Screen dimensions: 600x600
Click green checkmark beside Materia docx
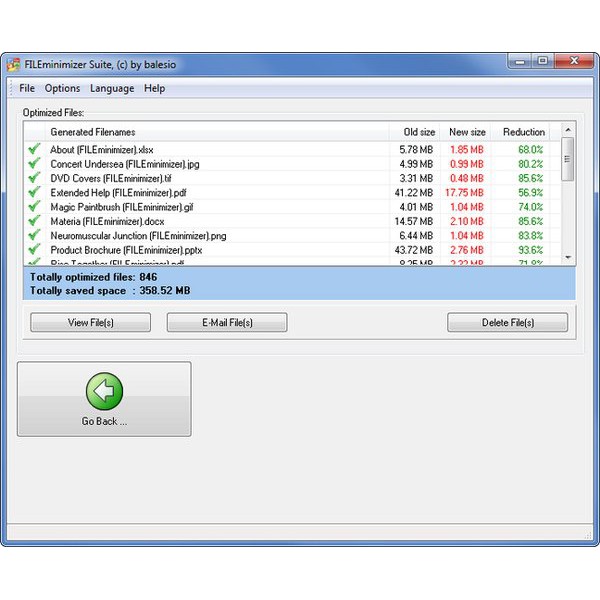click(34, 221)
